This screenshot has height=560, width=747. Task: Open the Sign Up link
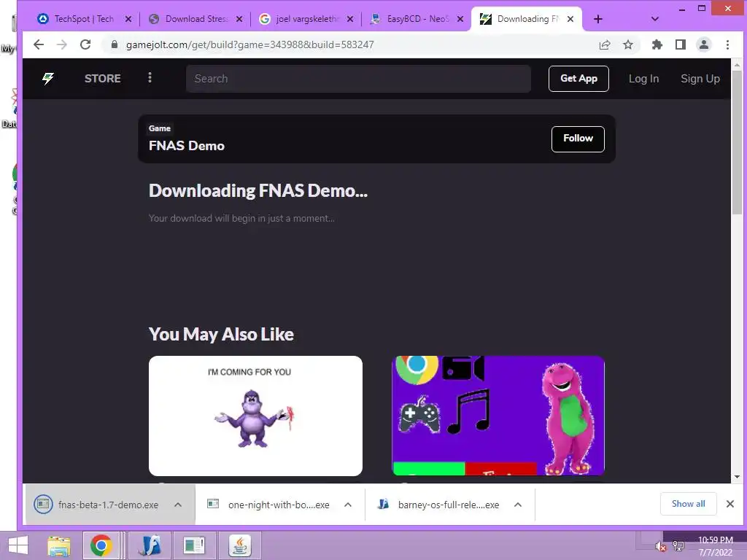[700, 79]
